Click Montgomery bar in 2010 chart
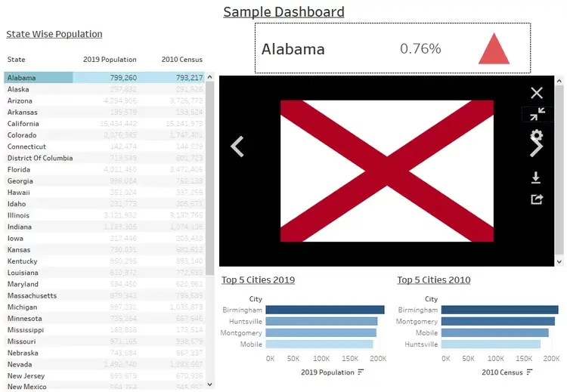567x392 pixels. (x=498, y=321)
